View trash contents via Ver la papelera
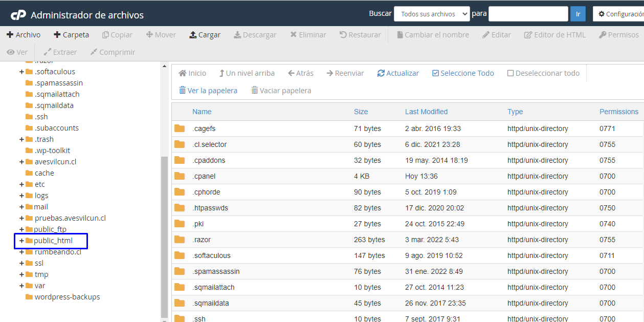Screen dimensions: 644x322 pyautogui.click(x=208, y=90)
